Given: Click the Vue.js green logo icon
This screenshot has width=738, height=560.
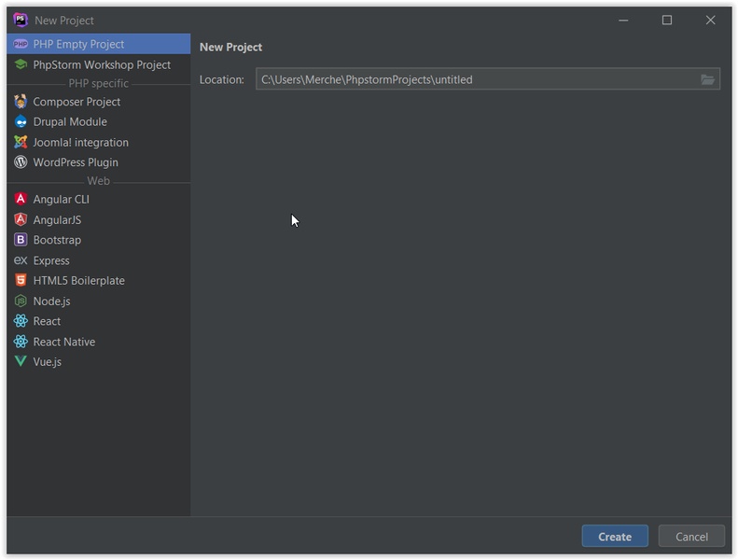Looking at the screenshot, I should click(21, 362).
